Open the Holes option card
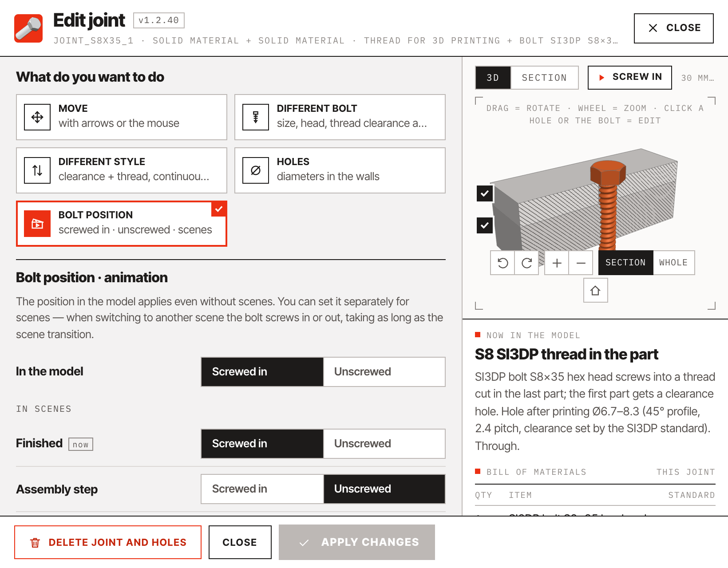Viewport: 728px width, 568px height. tap(340, 170)
